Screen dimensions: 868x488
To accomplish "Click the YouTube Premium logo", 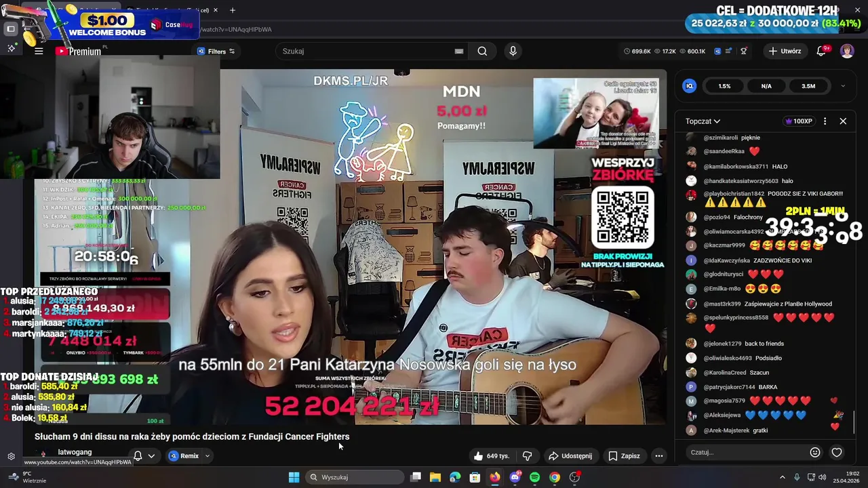I will 79,51.
